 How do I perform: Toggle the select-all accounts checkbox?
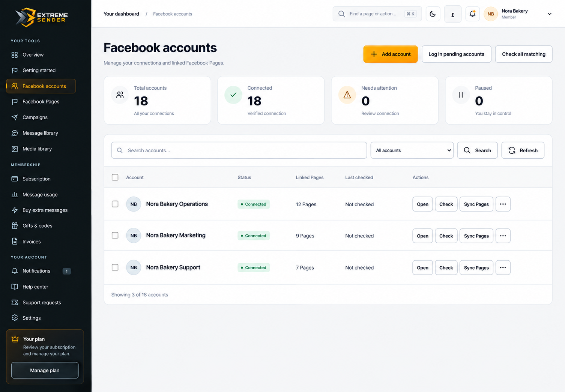click(115, 177)
